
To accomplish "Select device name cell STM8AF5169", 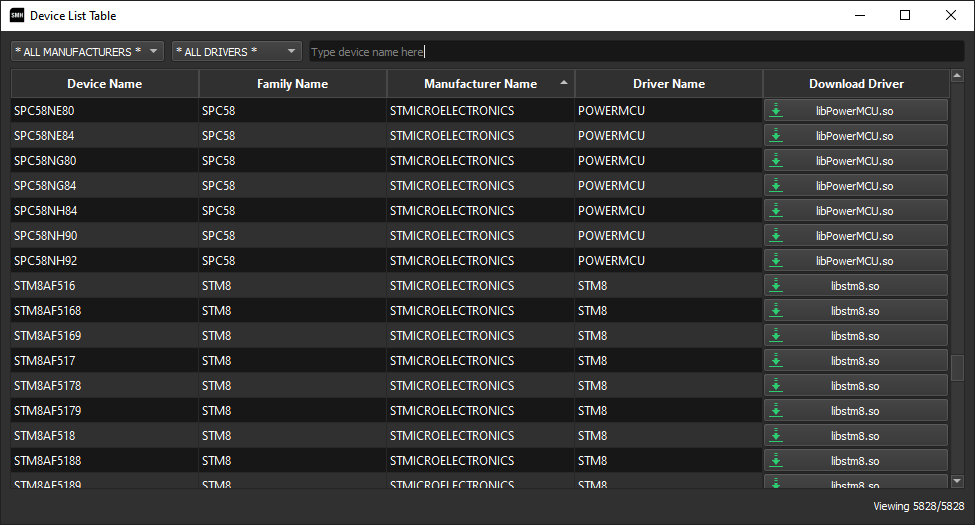I will (x=104, y=335).
